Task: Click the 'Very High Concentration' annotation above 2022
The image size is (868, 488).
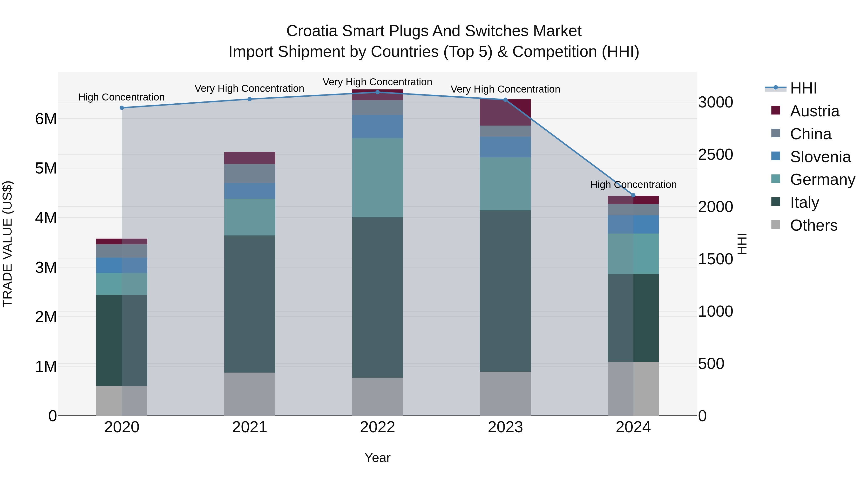Action: pos(377,82)
